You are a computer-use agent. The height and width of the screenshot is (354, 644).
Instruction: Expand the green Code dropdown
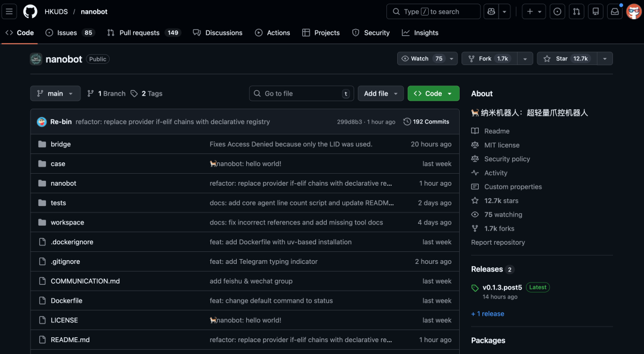tap(434, 94)
